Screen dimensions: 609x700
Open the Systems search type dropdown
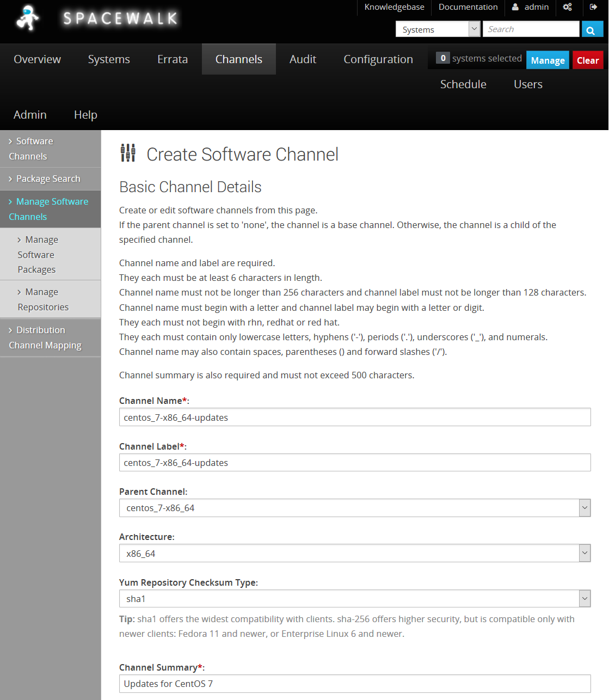point(438,29)
